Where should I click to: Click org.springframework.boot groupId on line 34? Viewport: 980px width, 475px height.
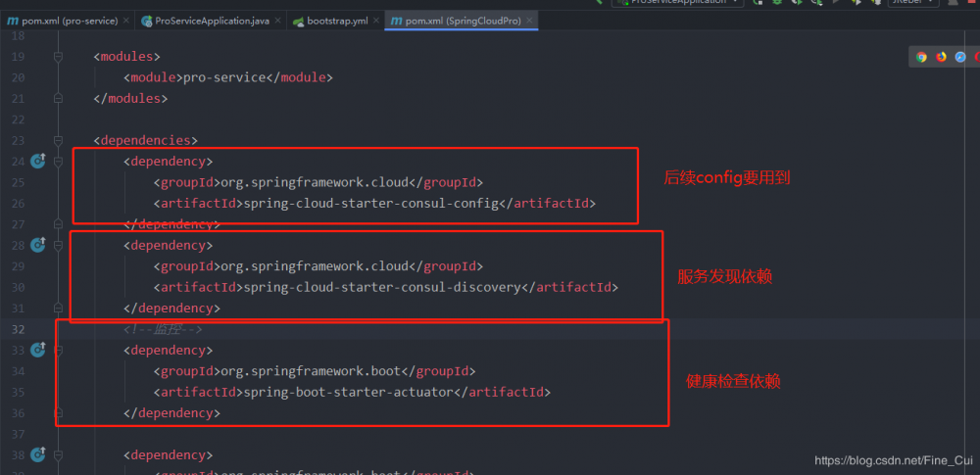[311, 371]
